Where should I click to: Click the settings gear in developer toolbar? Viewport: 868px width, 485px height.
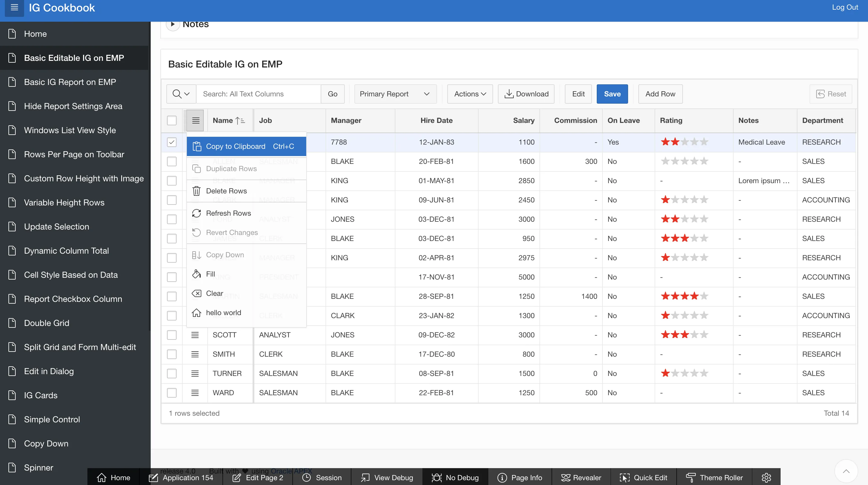pos(766,477)
